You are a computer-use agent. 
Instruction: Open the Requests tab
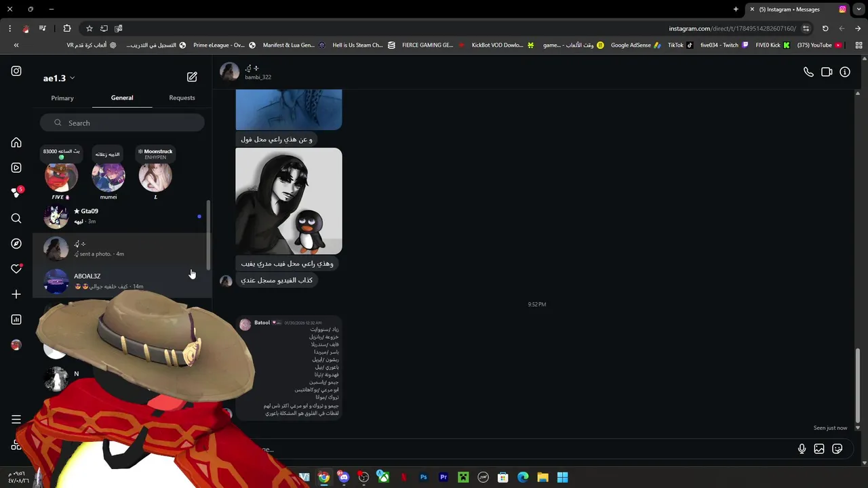coord(182,98)
